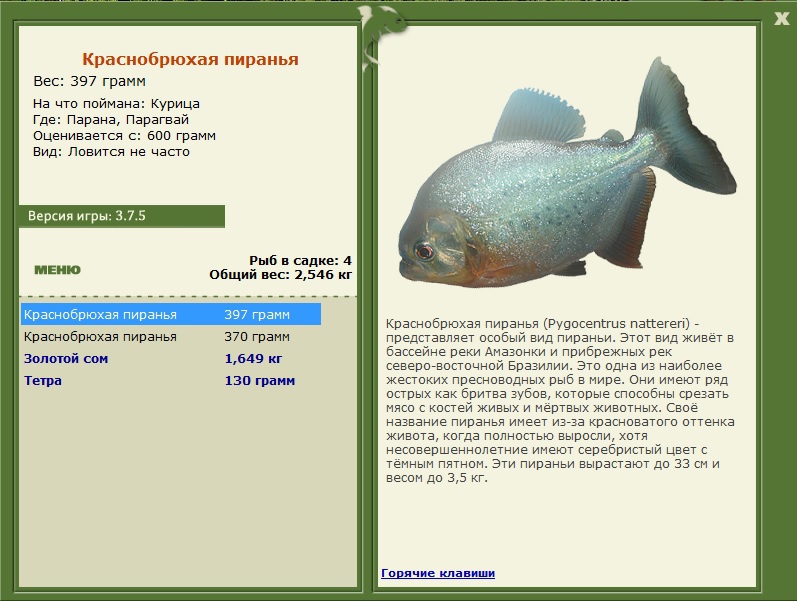Click the 130 грамм weight value

tap(260, 380)
